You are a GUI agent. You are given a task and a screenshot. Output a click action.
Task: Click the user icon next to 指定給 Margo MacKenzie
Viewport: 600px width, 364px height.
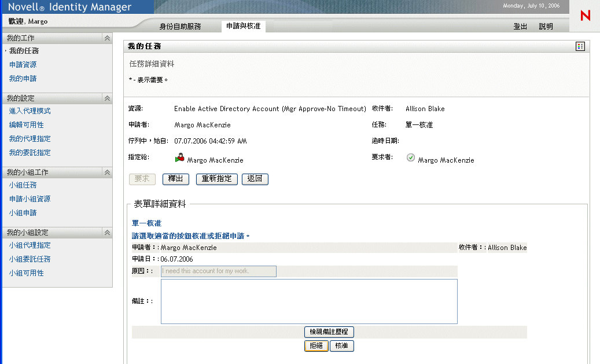pyautogui.click(x=179, y=158)
